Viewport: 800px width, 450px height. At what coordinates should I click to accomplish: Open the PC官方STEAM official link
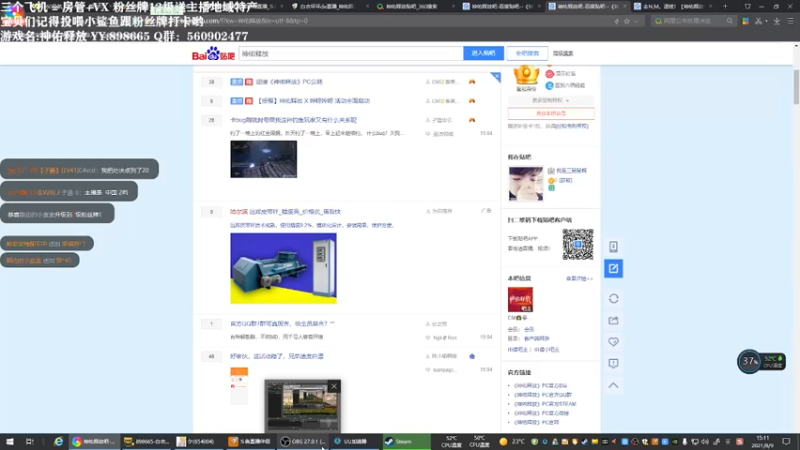click(545, 404)
